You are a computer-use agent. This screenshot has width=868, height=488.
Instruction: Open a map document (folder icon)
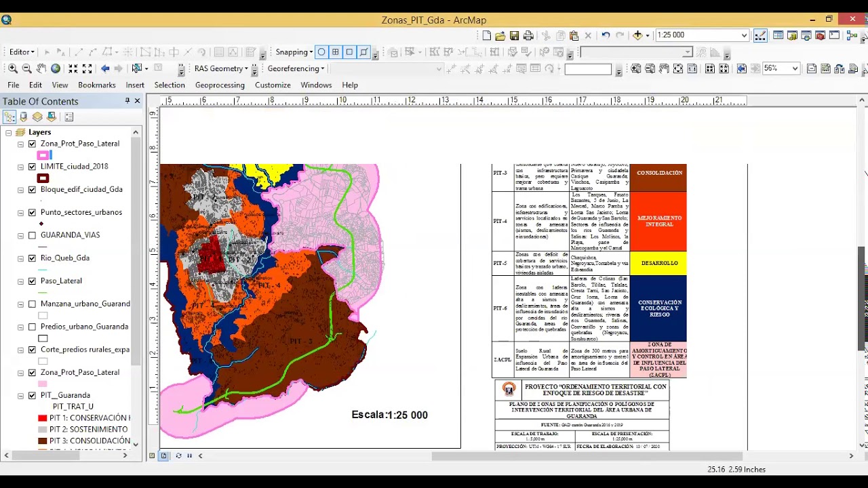(x=500, y=35)
